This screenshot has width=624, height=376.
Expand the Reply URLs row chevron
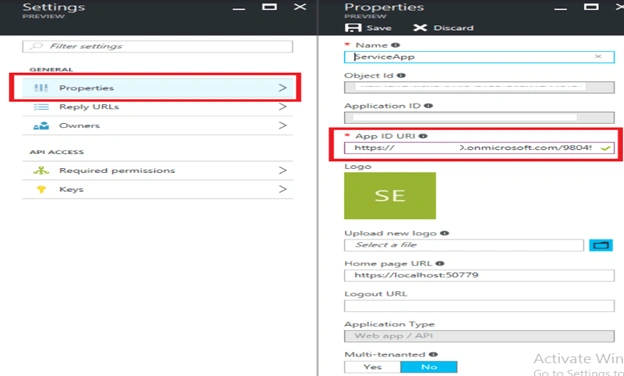[282, 107]
